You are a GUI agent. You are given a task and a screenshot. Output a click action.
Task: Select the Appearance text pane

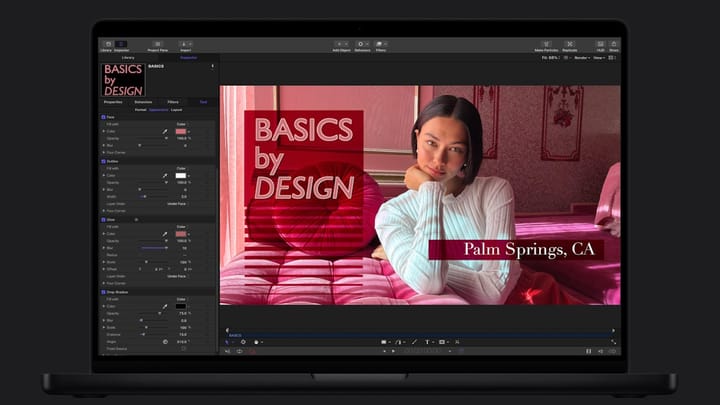pos(158,110)
